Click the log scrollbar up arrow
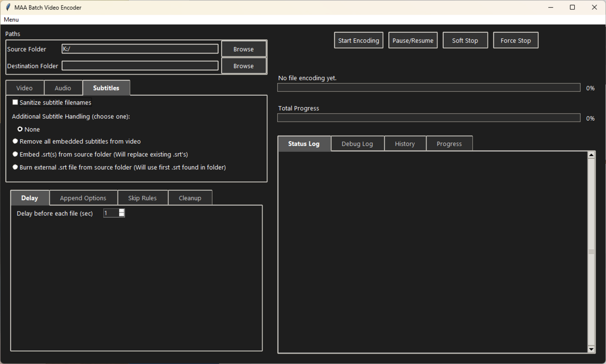Viewport: 606px width, 364px height. click(x=591, y=155)
